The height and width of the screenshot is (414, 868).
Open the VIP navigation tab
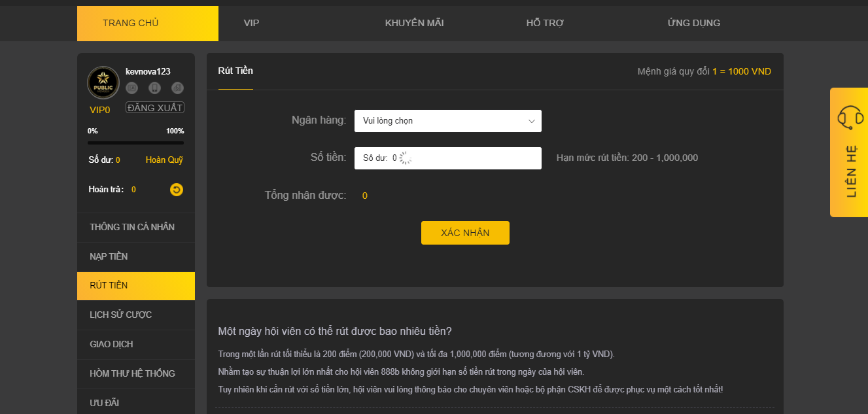coord(252,24)
